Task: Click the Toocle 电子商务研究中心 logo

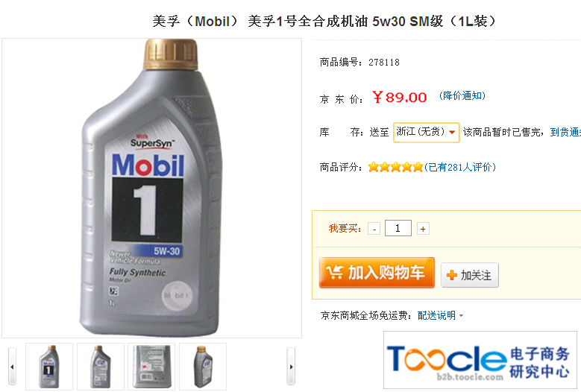Action: coord(480,360)
